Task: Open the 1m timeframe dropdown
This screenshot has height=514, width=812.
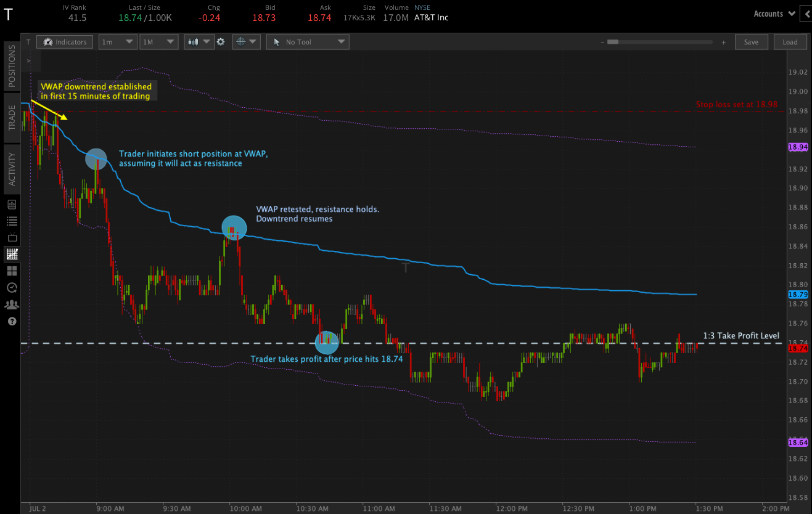Action: click(117, 41)
